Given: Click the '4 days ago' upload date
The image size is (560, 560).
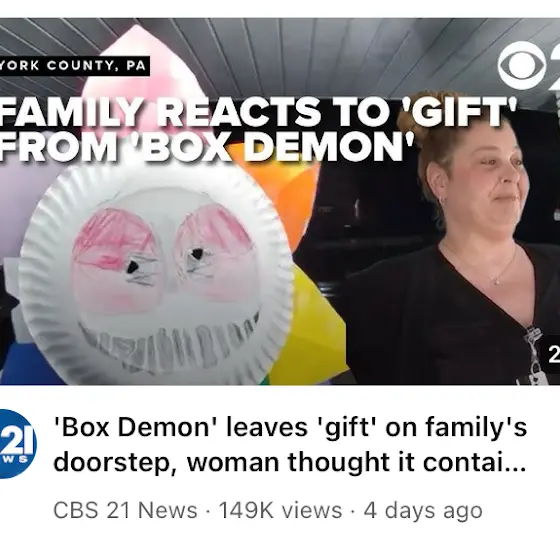Looking at the screenshot, I should [x=423, y=511].
